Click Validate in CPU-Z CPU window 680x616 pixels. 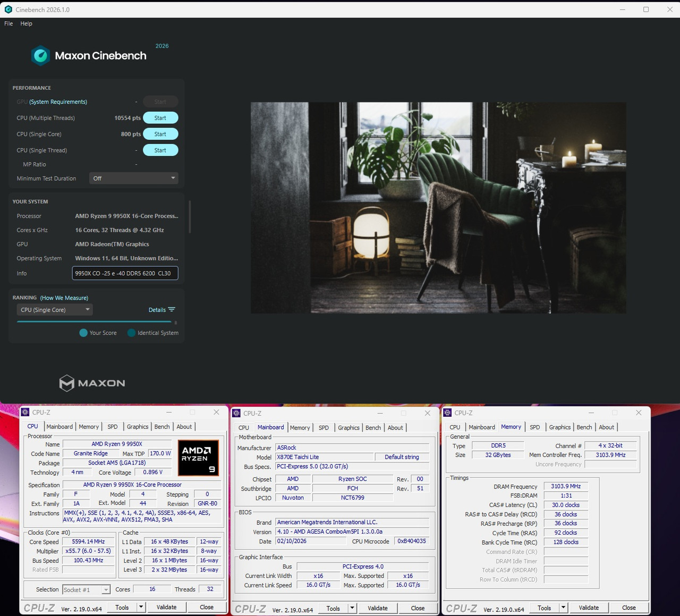[x=166, y=607]
